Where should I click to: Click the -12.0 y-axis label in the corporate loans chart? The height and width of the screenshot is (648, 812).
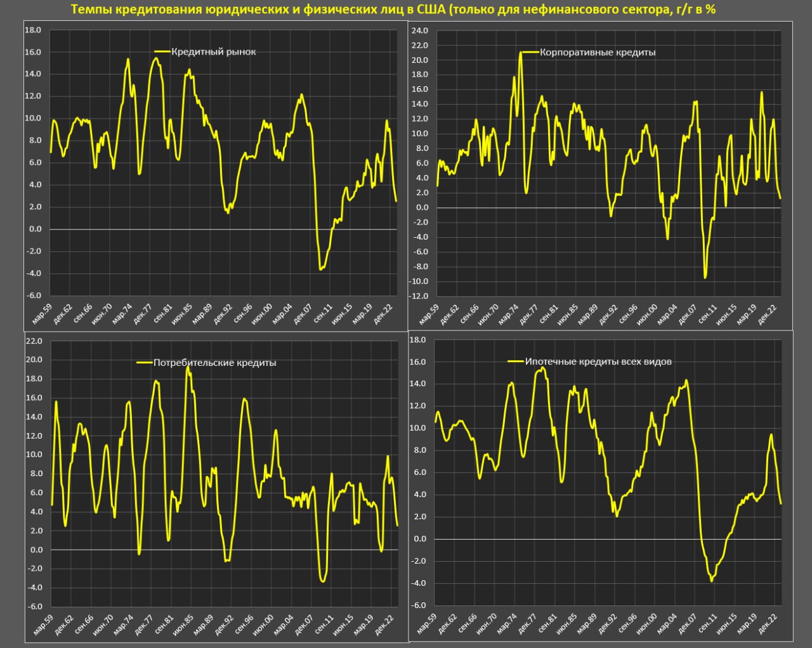pos(419,296)
